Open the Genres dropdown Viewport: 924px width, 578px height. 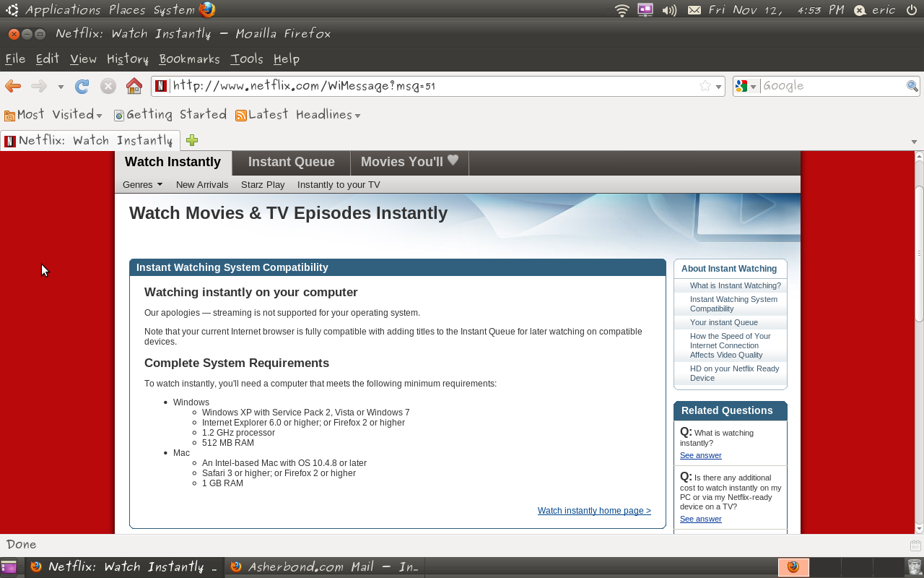click(142, 184)
